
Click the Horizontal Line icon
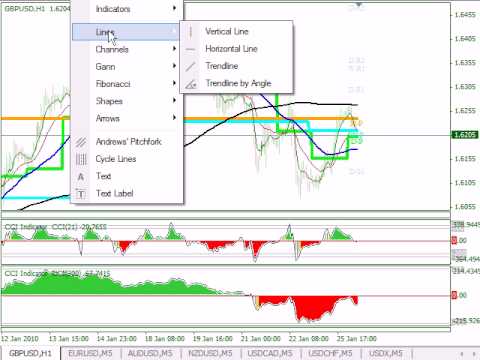coord(191,49)
